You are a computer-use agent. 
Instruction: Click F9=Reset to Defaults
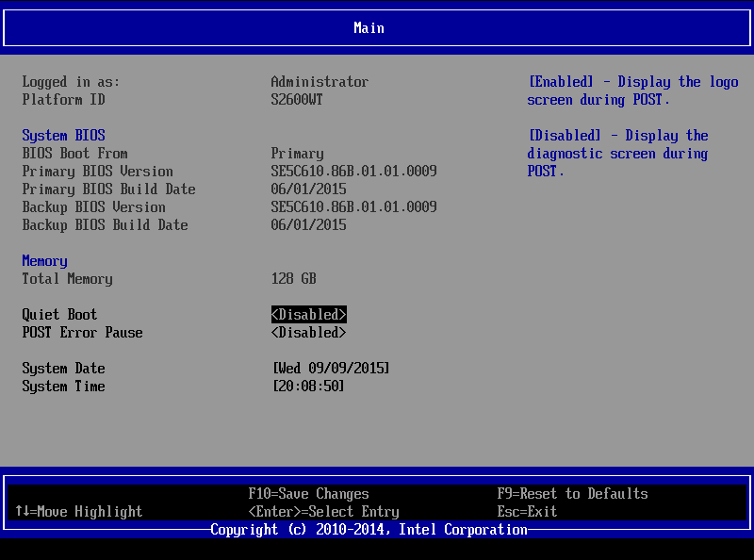tap(571, 493)
